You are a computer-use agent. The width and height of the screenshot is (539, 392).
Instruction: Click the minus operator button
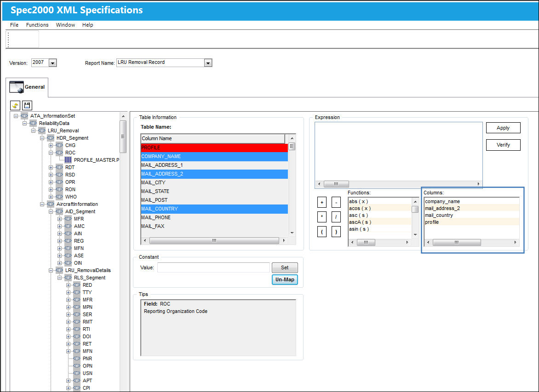(x=336, y=202)
